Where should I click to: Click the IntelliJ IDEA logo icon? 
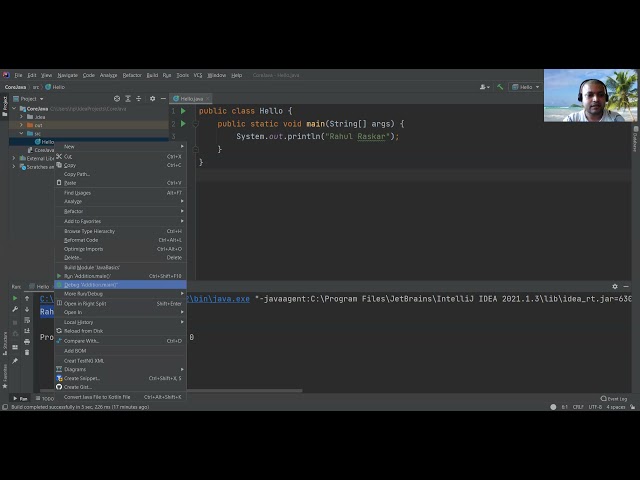tap(6, 75)
